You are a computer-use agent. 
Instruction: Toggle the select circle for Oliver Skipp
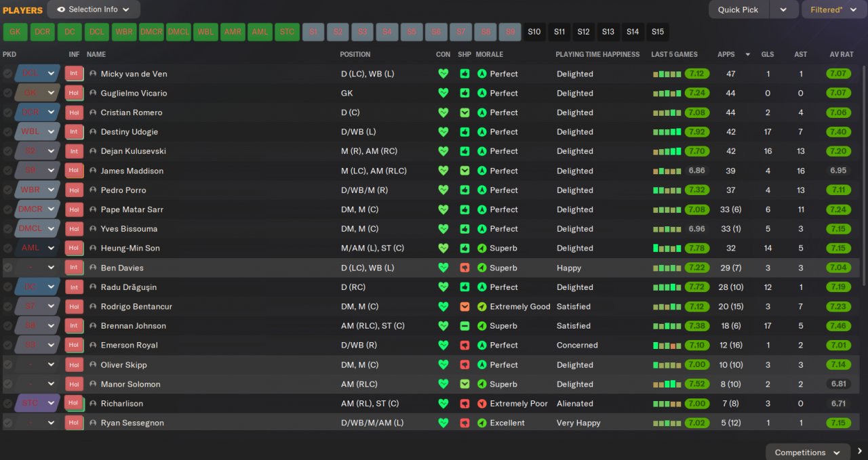point(7,365)
